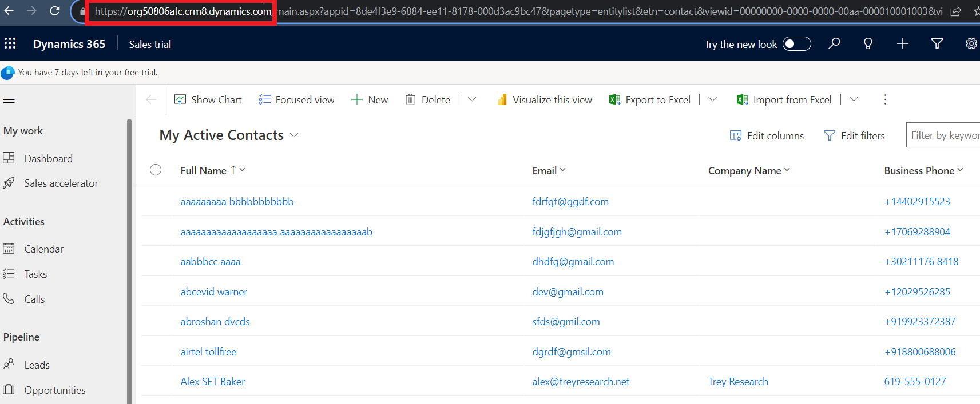Open the Dynamics 365 app launcher grid

click(10, 43)
